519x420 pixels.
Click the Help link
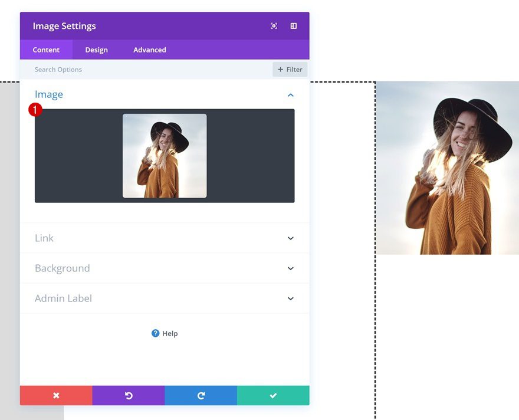(169, 333)
